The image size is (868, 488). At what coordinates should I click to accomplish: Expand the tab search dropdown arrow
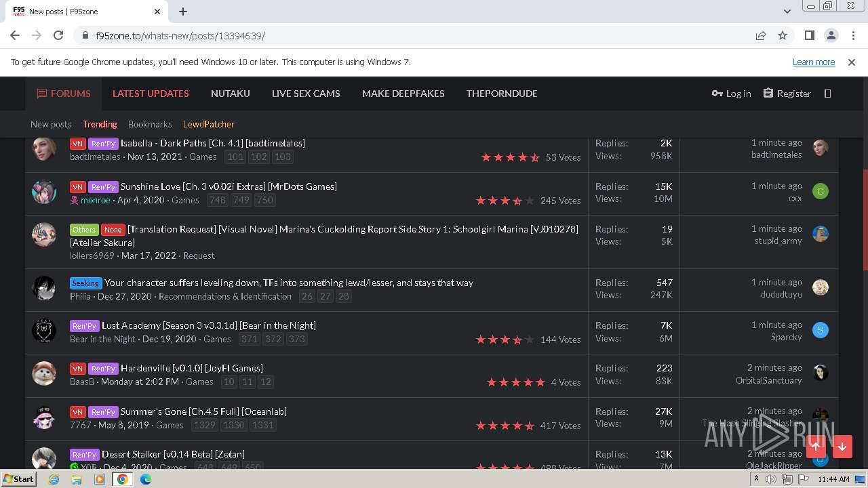[x=787, y=12]
